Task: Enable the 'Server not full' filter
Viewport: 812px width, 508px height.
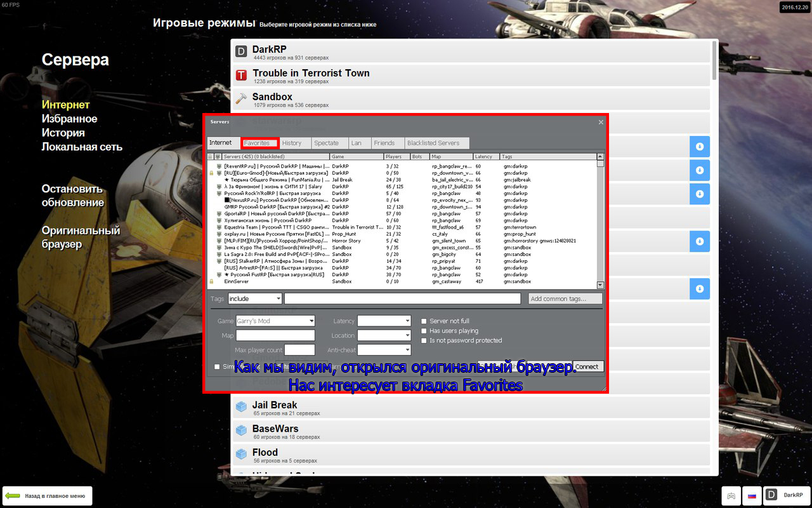Action: click(424, 321)
